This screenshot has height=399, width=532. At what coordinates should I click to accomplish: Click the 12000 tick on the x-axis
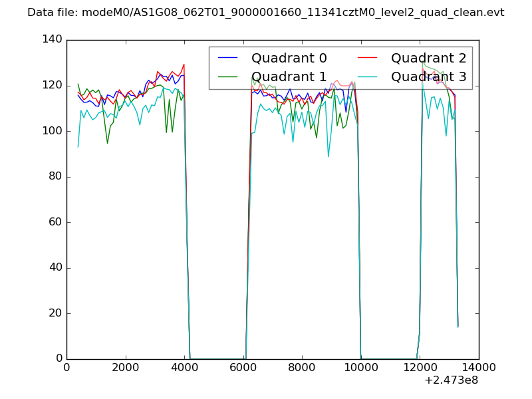point(420,367)
